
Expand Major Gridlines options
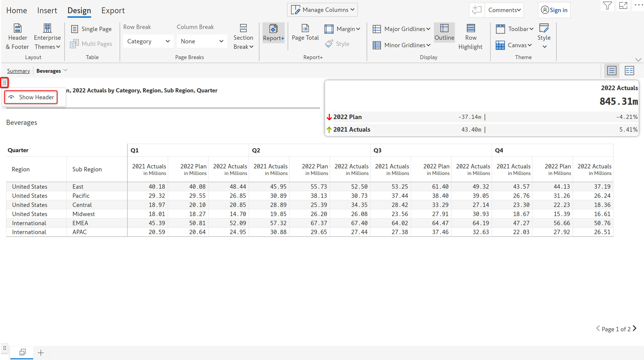point(402,29)
